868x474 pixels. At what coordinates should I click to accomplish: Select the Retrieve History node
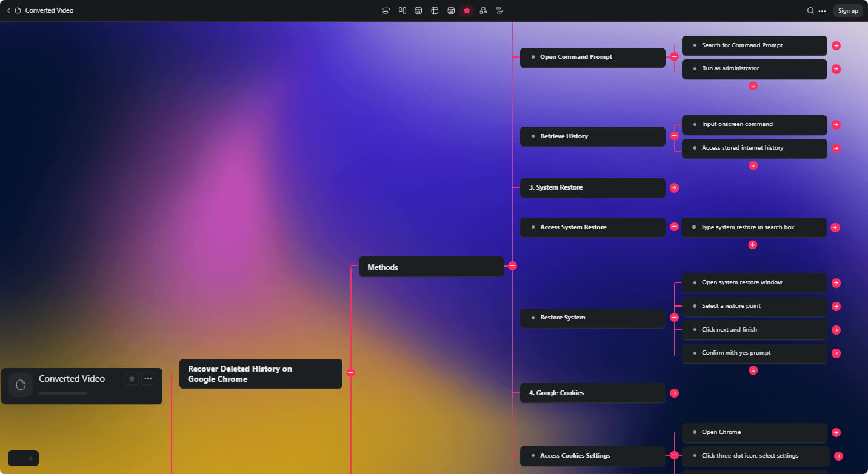point(593,136)
